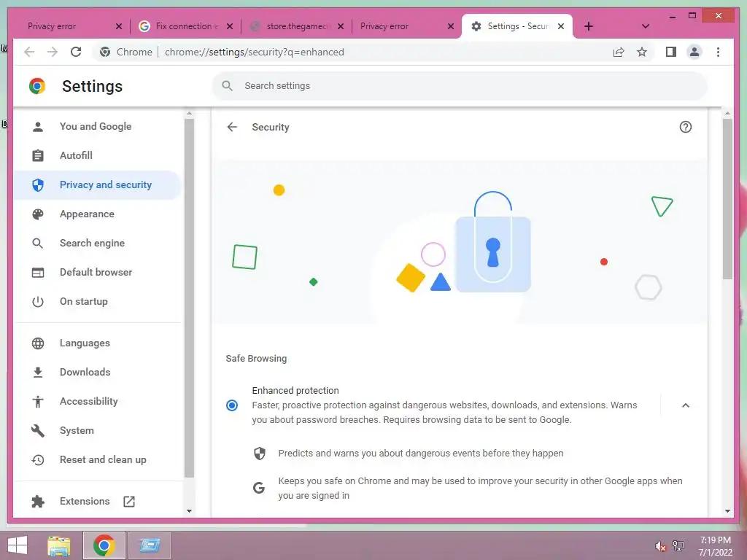Click the Safe Browsing heading text

pos(256,359)
